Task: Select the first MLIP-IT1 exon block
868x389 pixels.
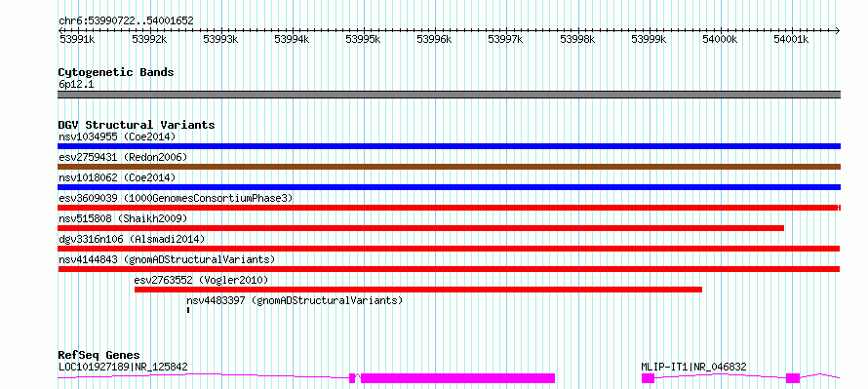Action: coord(648,378)
